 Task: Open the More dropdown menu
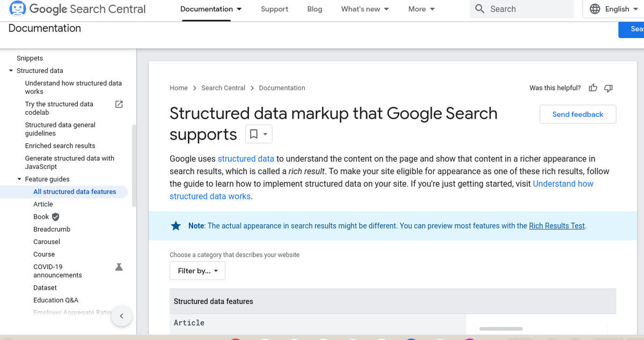click(x=421, y=9)
